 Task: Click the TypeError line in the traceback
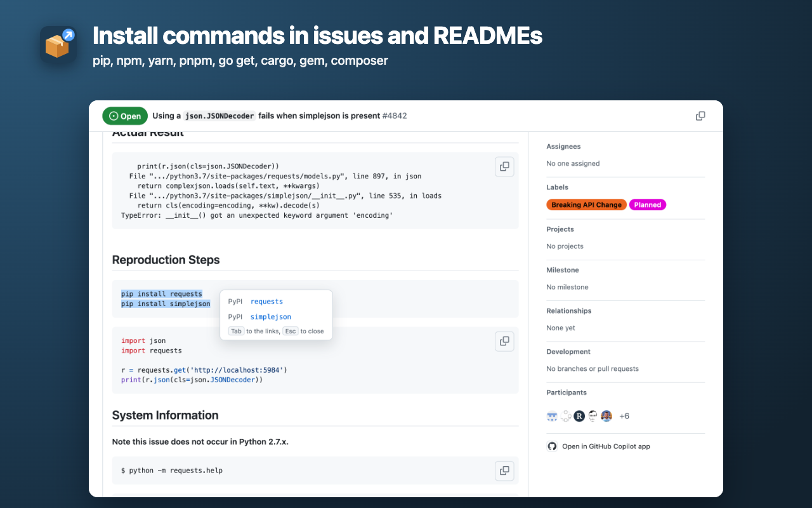click(257, 215)
